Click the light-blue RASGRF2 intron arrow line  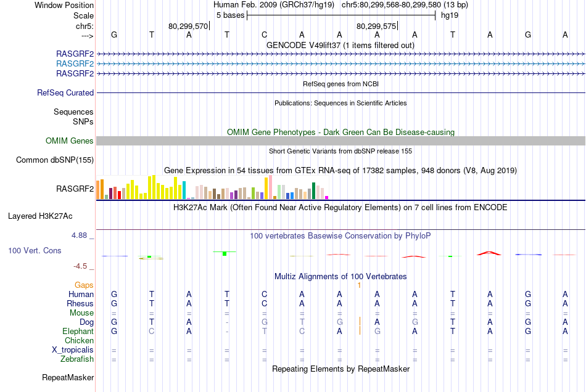pyautogui.click(x=340, y=64)
